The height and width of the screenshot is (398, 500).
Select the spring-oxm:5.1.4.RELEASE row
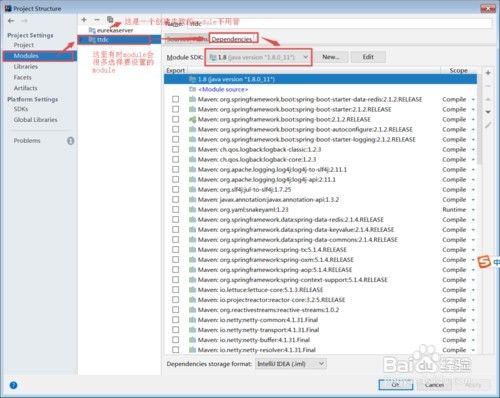pyautogui.click(x=320, y=260)
